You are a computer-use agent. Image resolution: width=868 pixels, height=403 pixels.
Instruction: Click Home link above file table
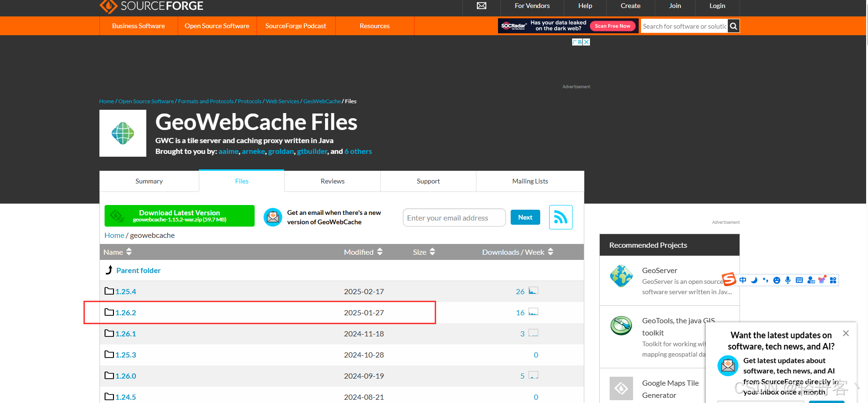point(114,235)
